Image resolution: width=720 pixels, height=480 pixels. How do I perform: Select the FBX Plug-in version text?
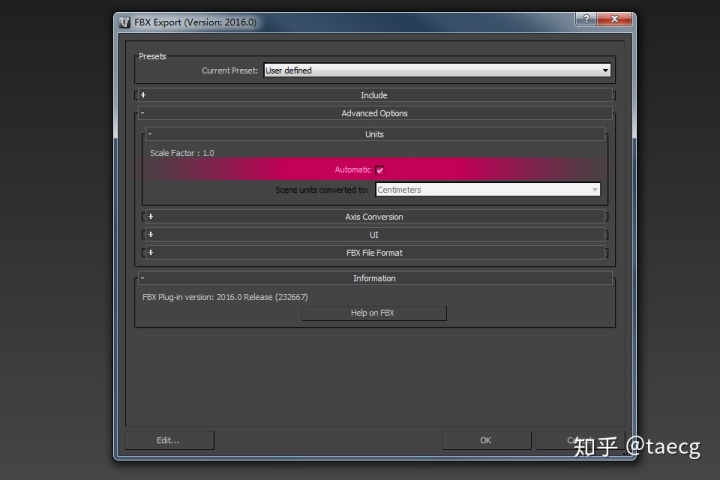pos(225,297)
